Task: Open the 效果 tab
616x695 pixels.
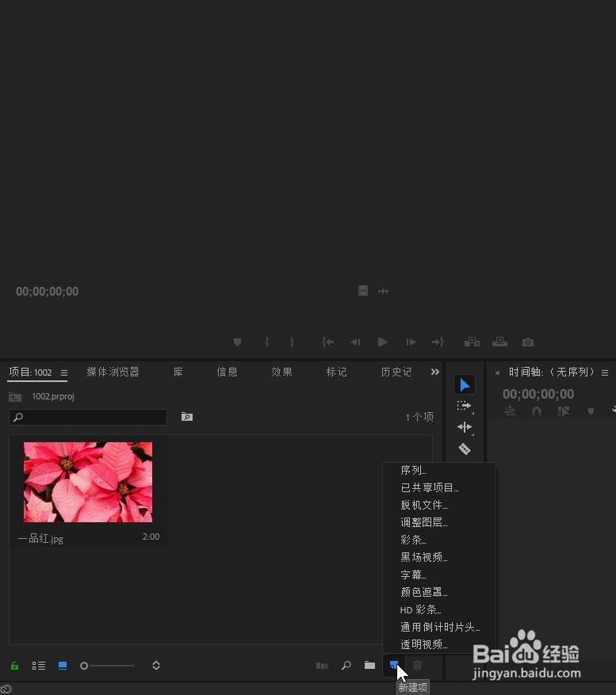Action: [281, 372]
